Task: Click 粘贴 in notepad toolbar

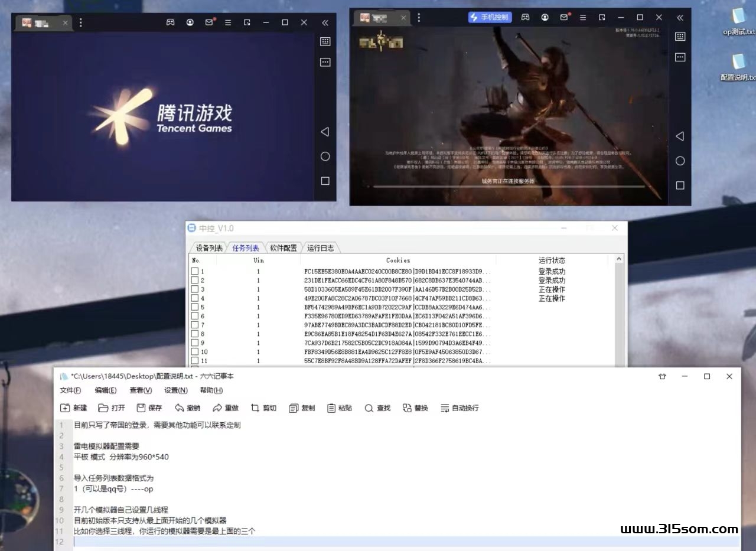Action: (x=340, y=408)
